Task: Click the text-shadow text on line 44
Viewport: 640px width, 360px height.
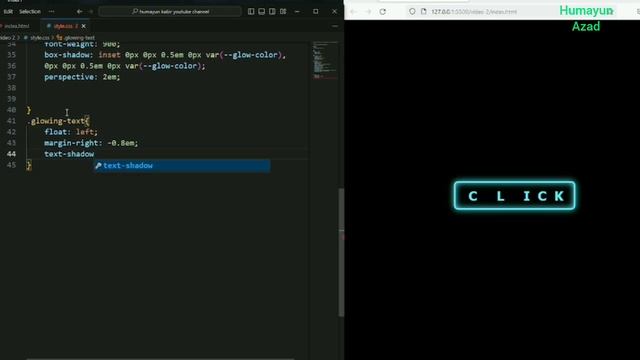Action: [x=69, y=154]
